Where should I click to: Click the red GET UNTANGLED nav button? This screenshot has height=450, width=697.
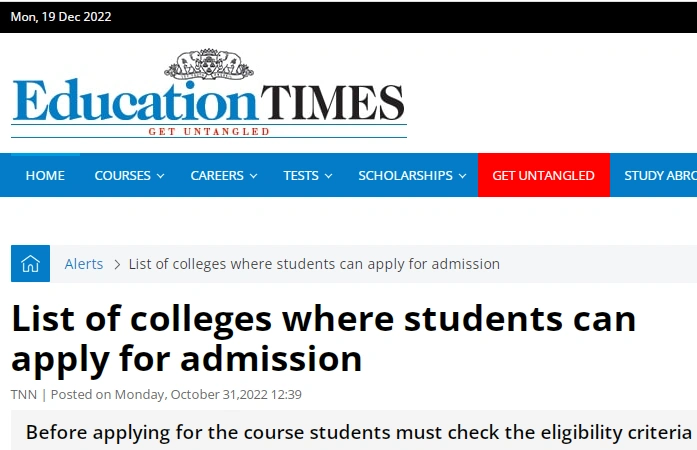click(x=544, y=175)
